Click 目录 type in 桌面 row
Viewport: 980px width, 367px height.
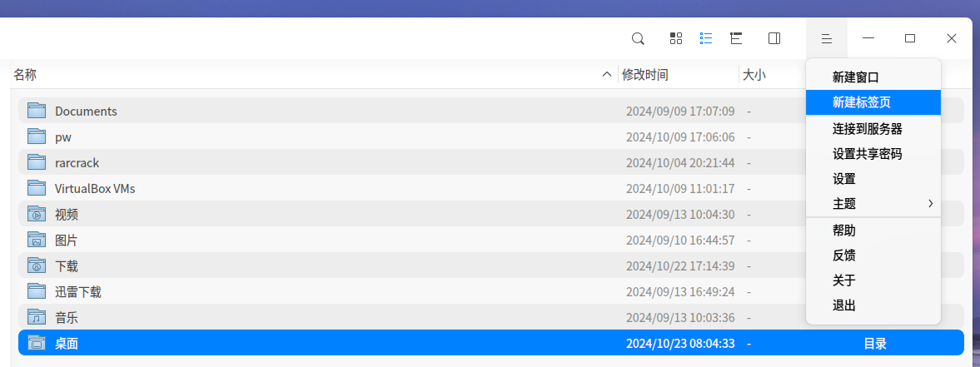point(875,343)
